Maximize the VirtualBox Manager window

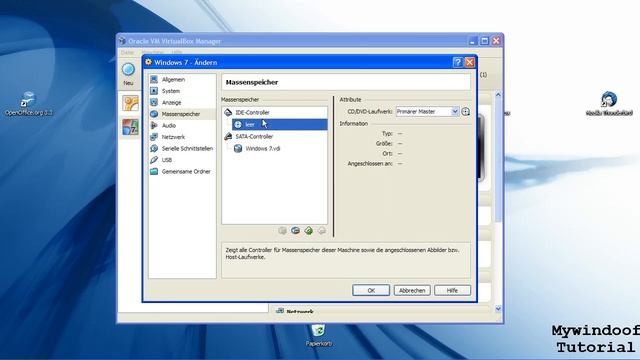(x=484, y=41)
